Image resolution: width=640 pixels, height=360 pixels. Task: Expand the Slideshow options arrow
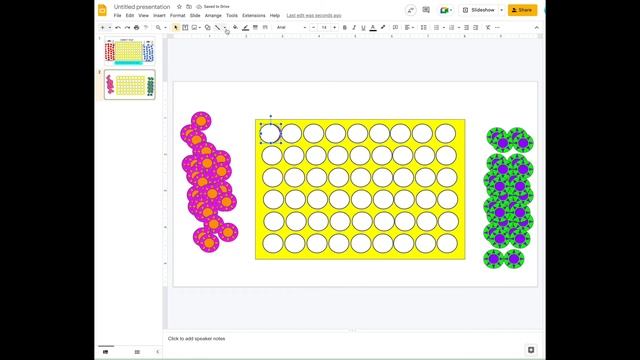502,10
